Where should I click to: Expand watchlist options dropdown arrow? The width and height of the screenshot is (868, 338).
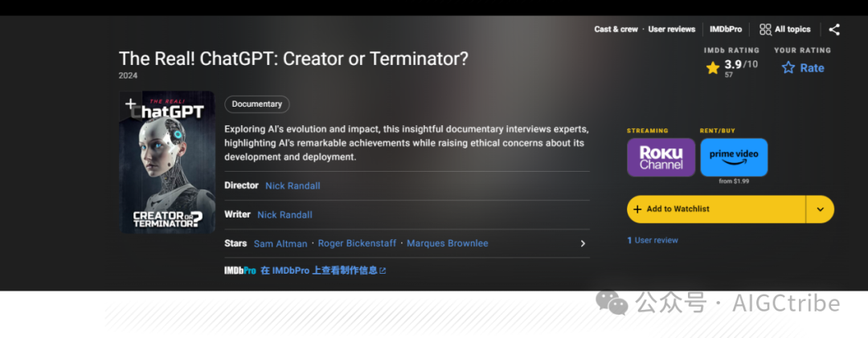point(820,209)
